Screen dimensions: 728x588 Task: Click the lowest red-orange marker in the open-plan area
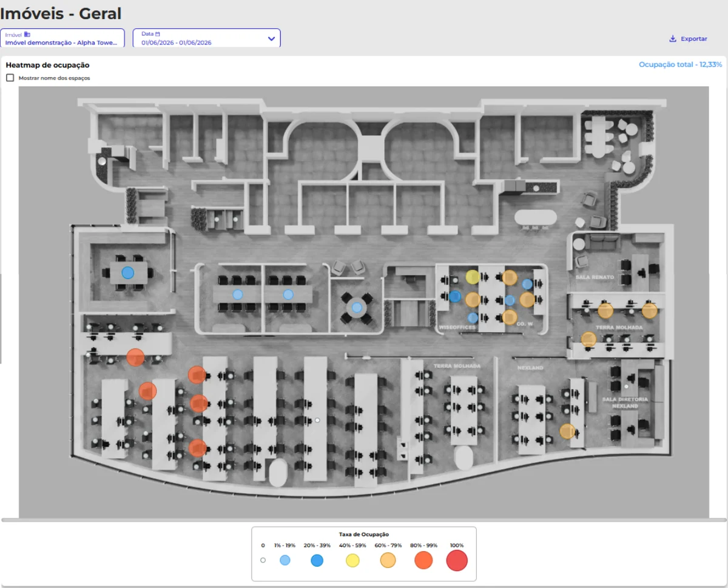[198, 448]
